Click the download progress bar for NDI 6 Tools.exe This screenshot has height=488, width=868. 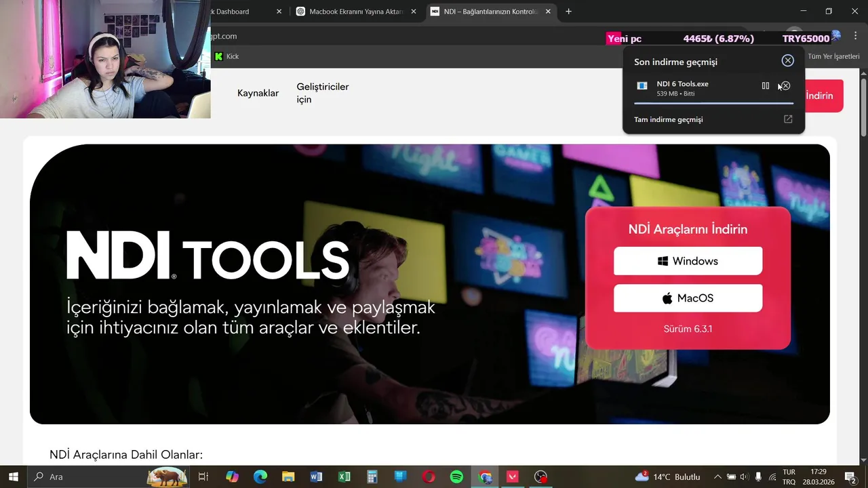click(x=713, y=103)
